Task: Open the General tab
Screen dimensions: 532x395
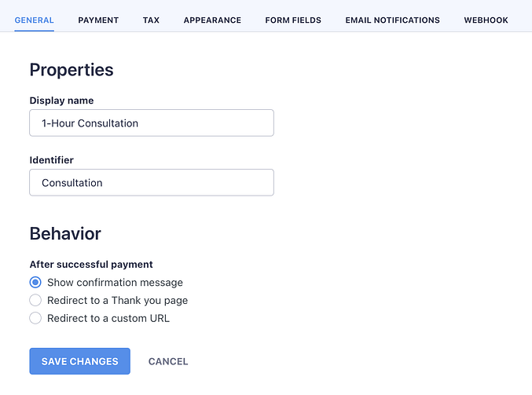Action: click(x=34, y=20)
